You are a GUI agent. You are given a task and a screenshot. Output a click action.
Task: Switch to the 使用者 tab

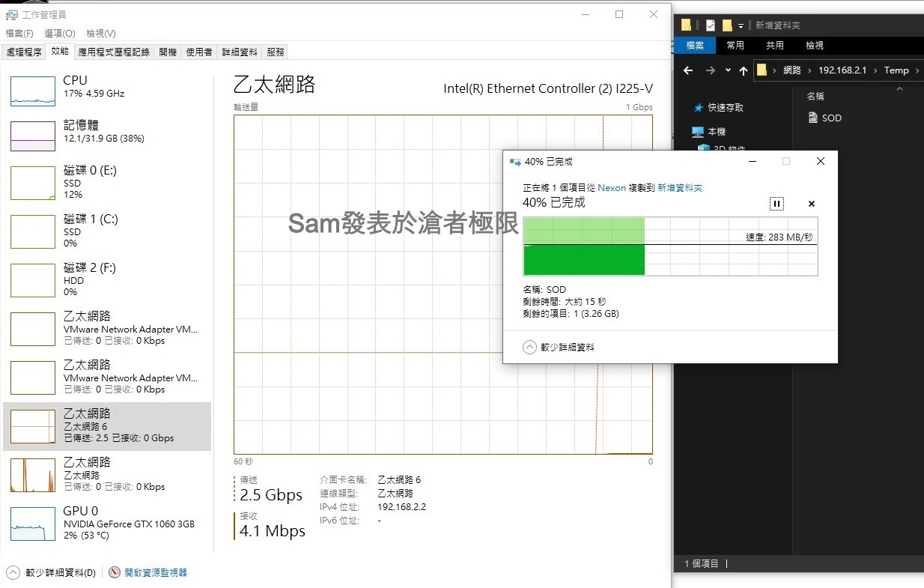tap(199, 52)
